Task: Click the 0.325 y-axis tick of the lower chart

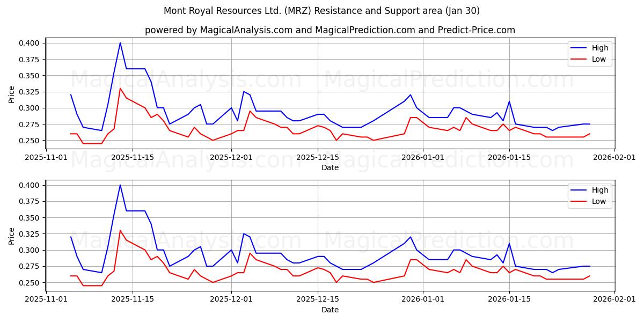Action: tap(30, 234)
